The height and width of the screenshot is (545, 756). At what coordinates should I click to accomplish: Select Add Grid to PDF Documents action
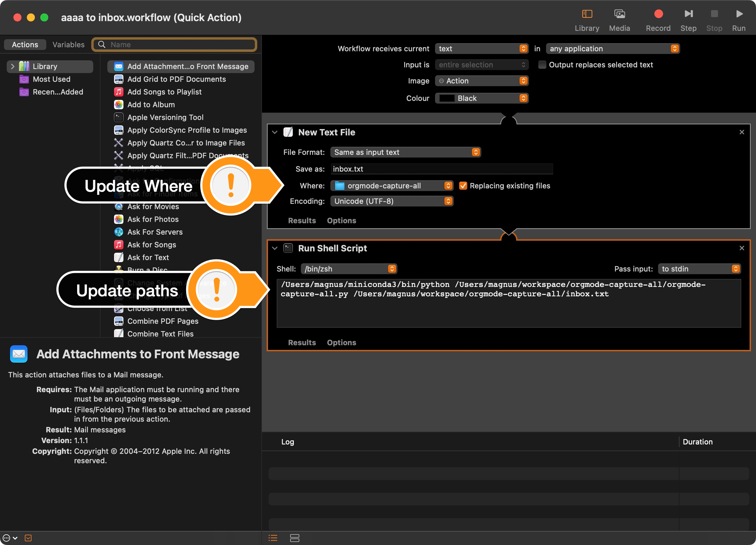(176, 79)
